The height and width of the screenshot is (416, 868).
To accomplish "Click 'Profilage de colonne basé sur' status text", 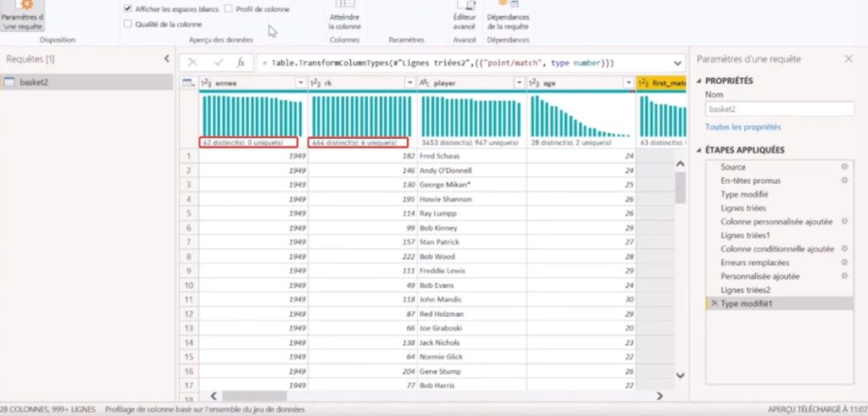I will point(204,409).
